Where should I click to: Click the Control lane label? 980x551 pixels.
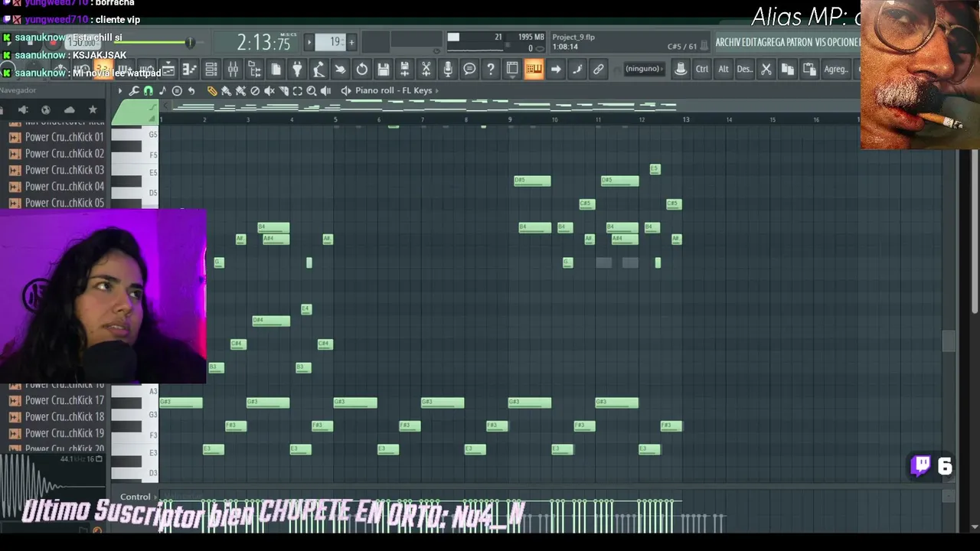[136, 497]
